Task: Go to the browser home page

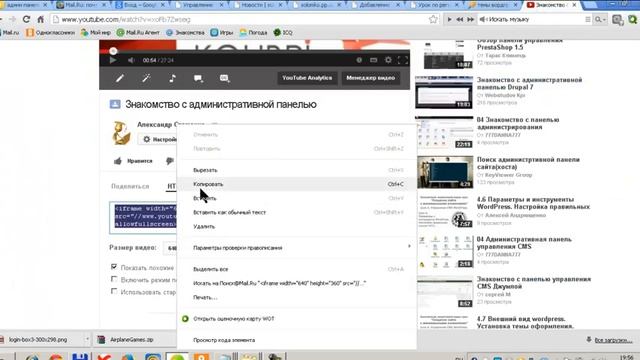Action: point(40,19)
